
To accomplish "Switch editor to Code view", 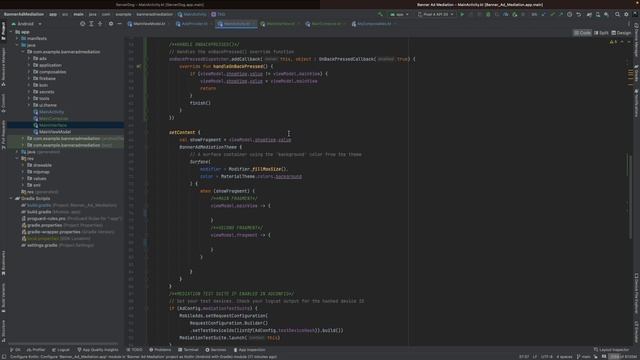I will [x=582, y=33].
